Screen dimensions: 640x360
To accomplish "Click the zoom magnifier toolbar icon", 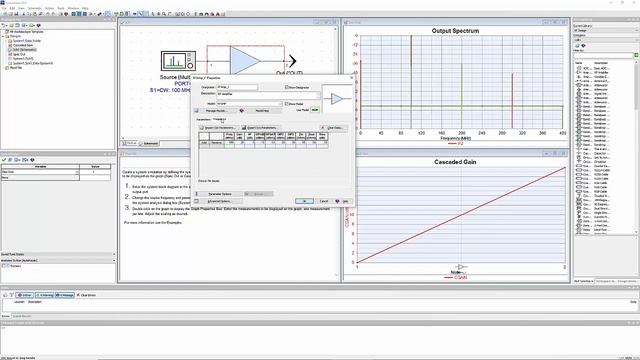I will click(x=164, y=14).
